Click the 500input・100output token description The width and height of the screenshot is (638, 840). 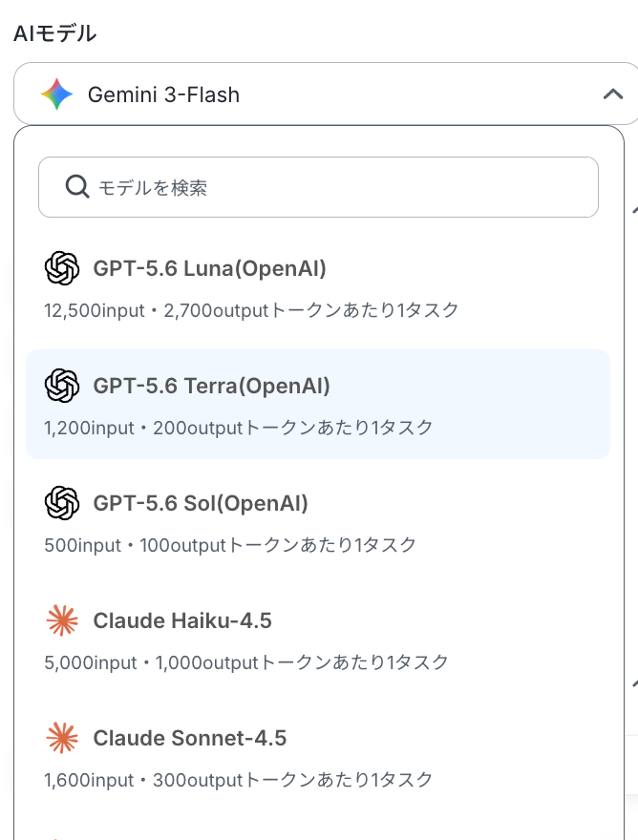[230, 545]
